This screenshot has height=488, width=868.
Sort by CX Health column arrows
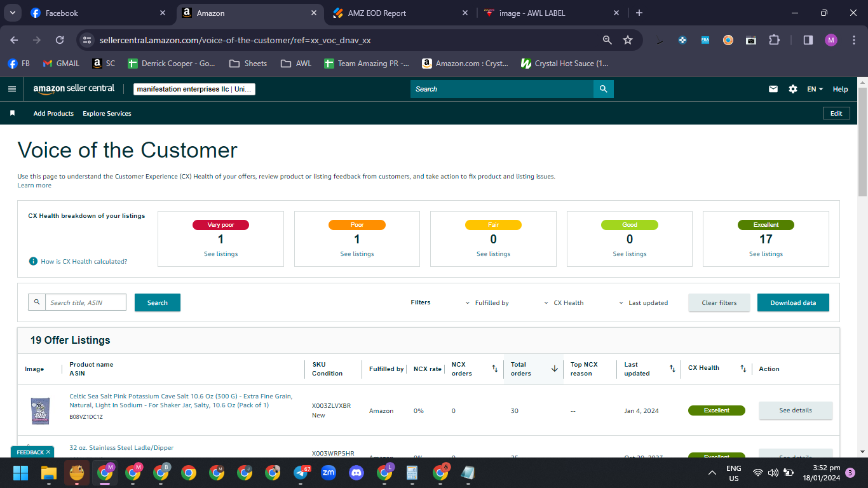coord(743,369)
